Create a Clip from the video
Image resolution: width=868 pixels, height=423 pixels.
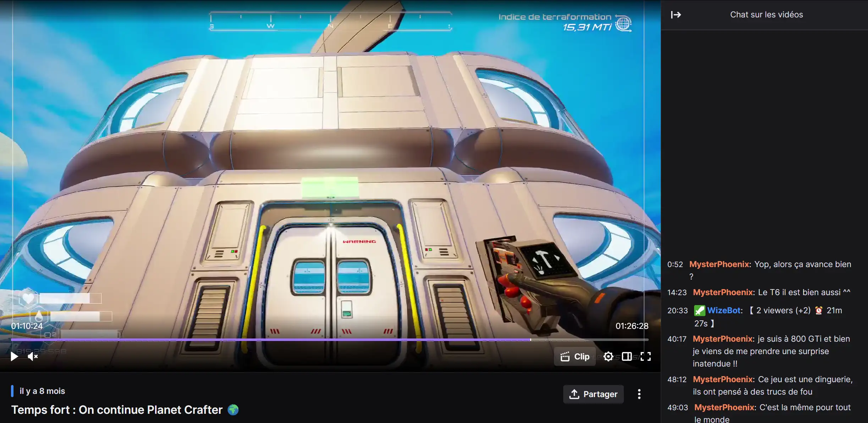point(575,357)
